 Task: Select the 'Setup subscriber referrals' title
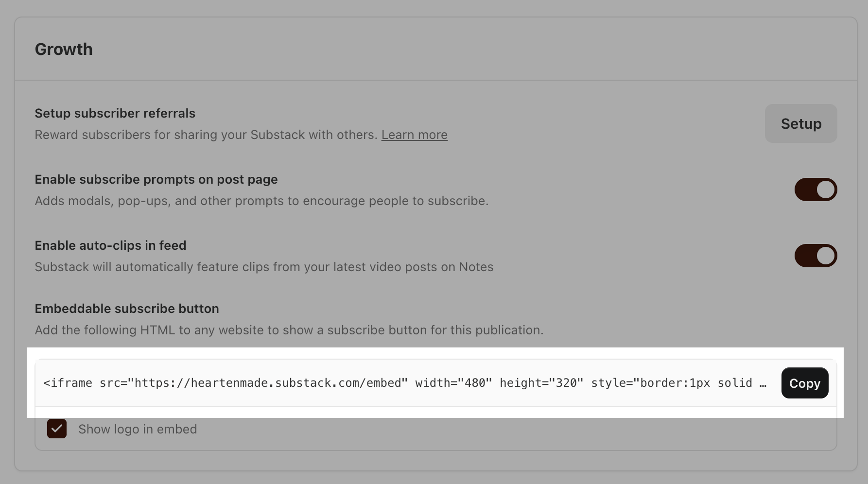(x=115, y=113)
